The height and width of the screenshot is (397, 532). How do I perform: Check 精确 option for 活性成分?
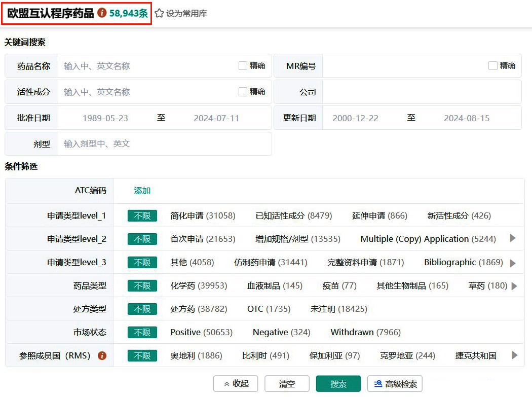(x=243, y=92)
